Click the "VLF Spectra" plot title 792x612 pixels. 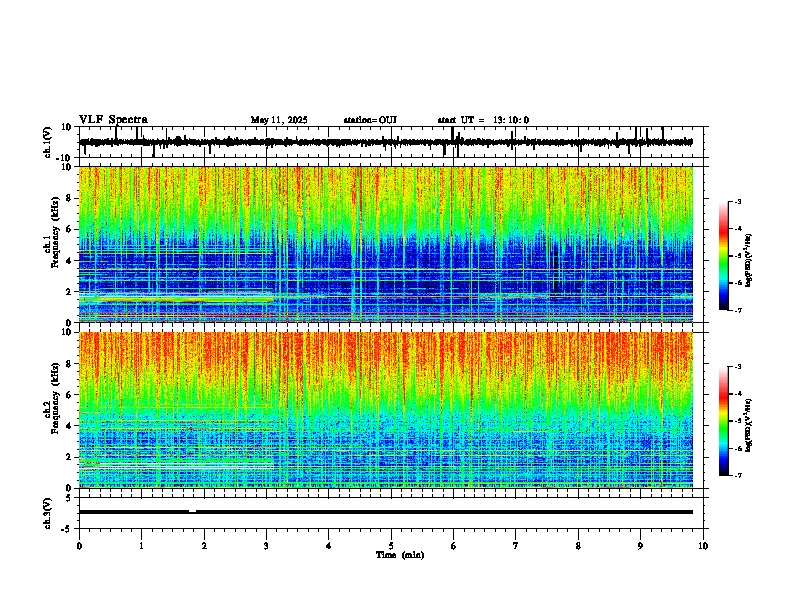(x=113, y=119)
